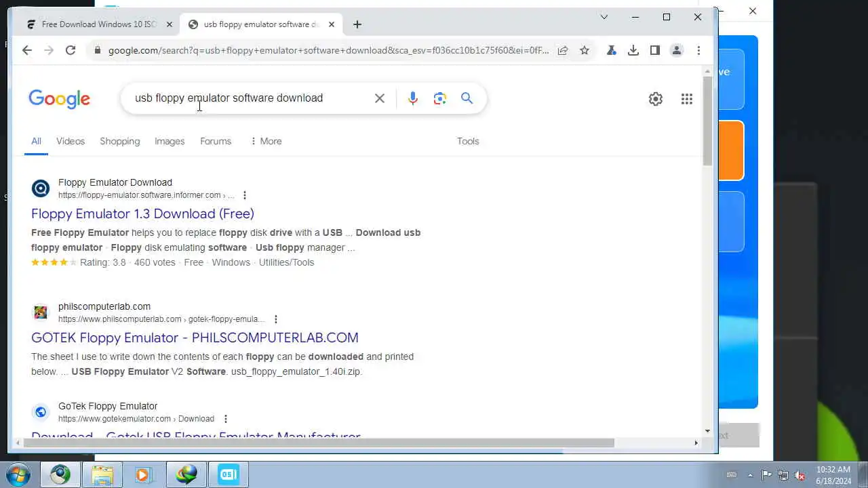This screenshot has width=868, height=488.
Task: Close the background window behind Chrome
Action: click(x=753, y=11)
